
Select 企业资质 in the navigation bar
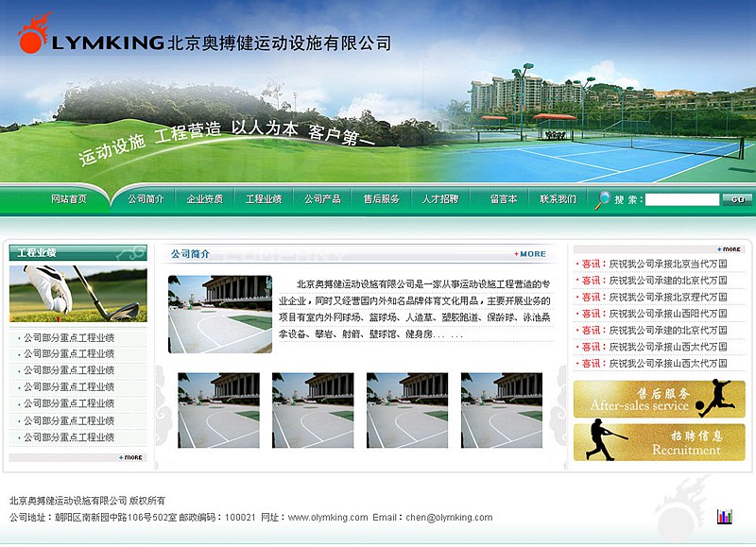point(205,199)
